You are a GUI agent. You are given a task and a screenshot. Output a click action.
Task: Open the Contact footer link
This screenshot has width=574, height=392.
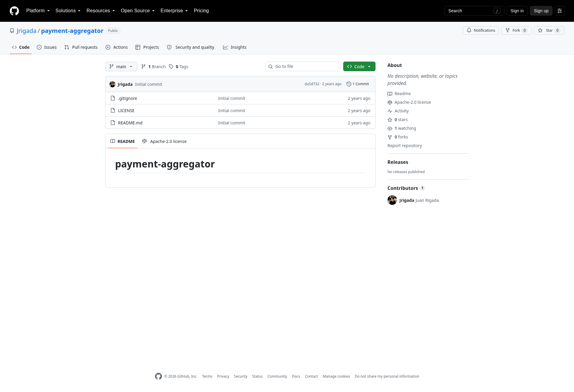(311, 376)
